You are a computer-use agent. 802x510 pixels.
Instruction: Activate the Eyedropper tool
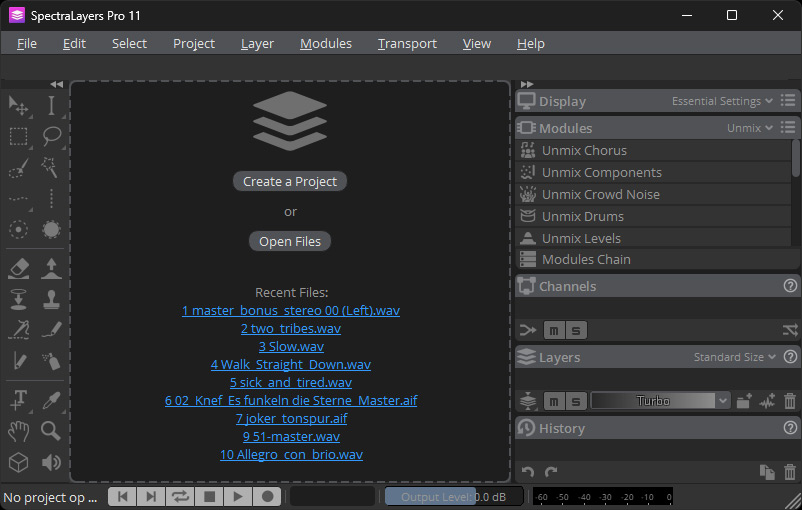[x=51, y=400]
